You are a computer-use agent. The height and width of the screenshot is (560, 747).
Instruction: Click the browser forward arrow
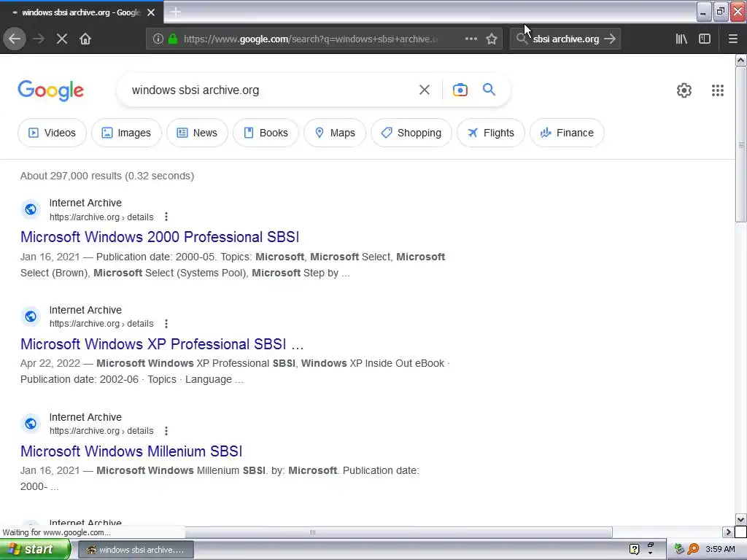coord(39,39)
